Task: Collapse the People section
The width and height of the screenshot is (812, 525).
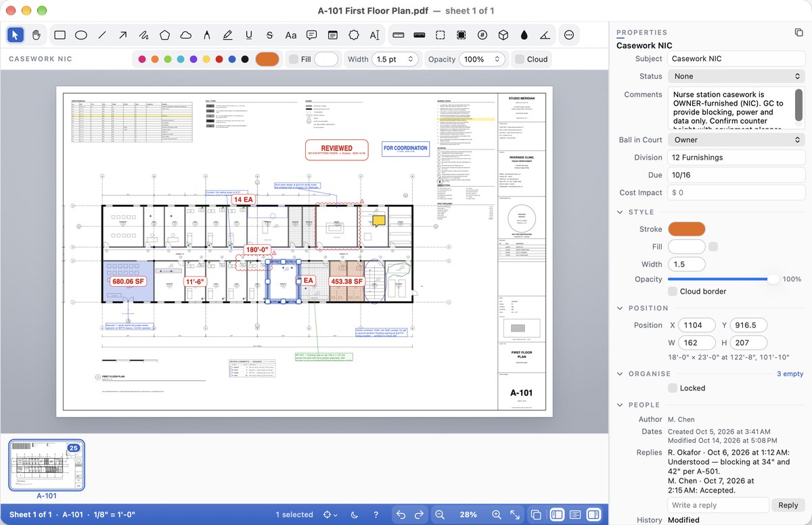Action: pyautogui.click(x=621, y=405)
